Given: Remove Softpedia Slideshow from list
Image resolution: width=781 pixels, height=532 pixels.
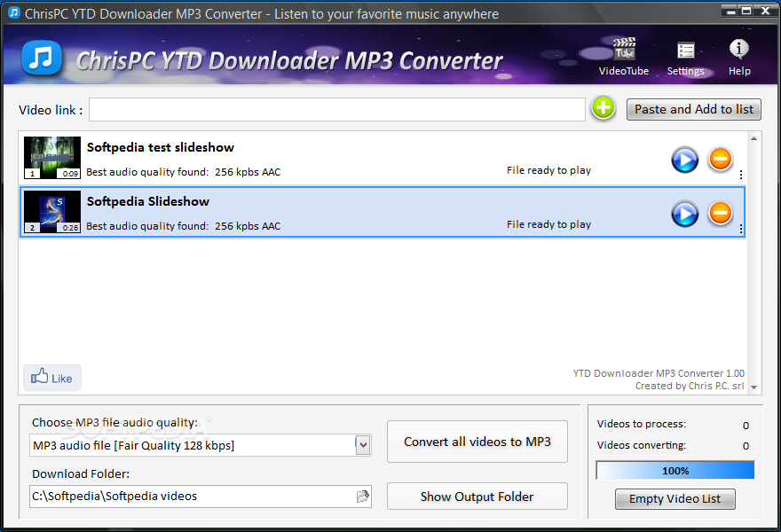Looking at the screenshot, I should point(721,213).
